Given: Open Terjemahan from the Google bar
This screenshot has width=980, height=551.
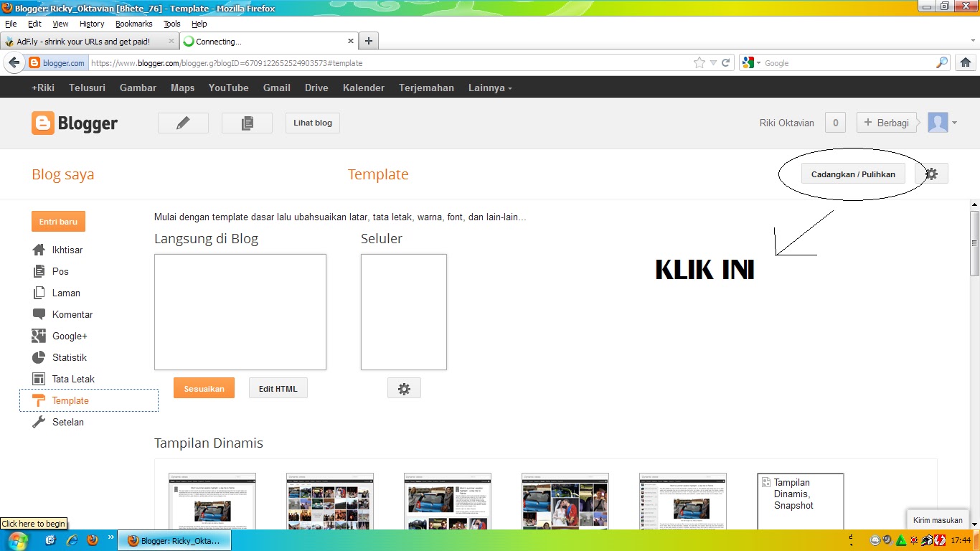Looking at the screenshot, I should (x=426, y=88).
